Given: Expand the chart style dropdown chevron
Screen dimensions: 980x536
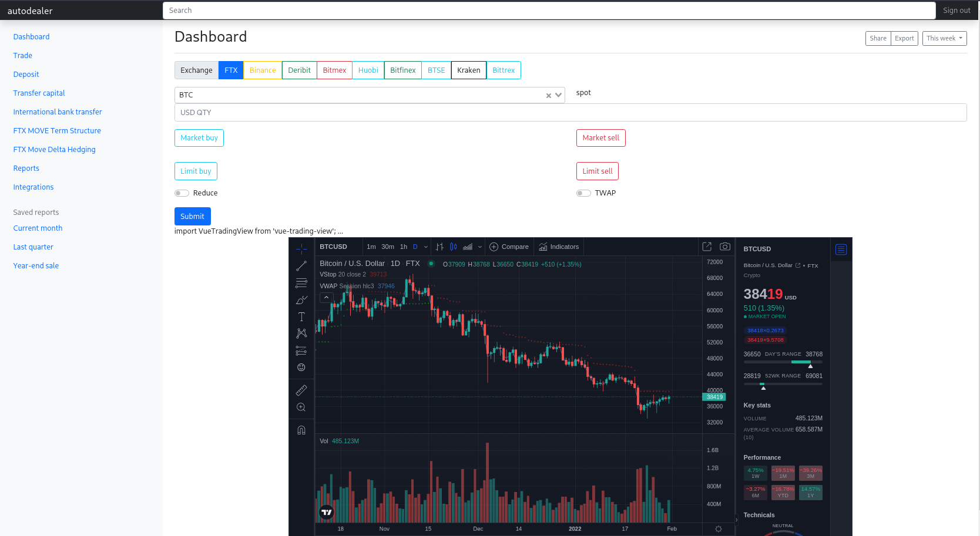Looking at the screenshot, I should (x=479, y=247).
